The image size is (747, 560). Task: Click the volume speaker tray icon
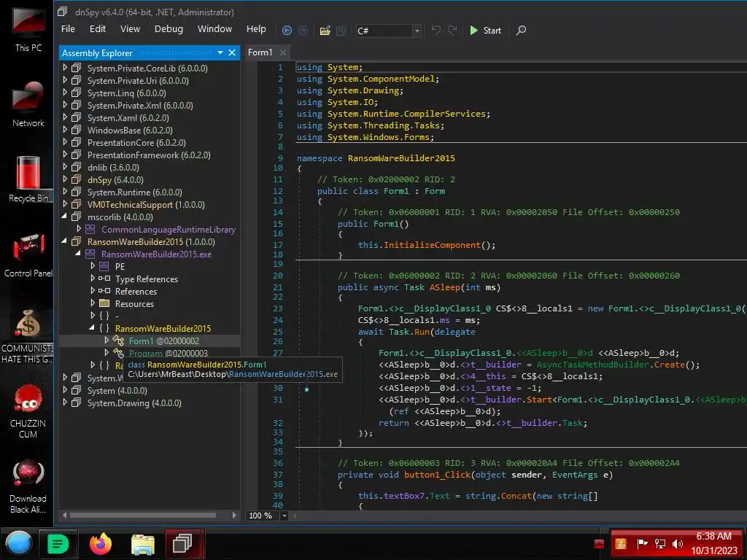tap(678, 544)
